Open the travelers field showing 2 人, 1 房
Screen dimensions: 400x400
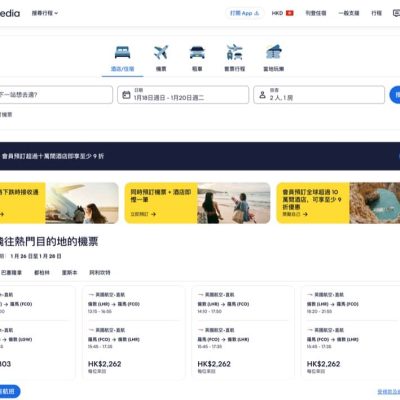pos(319,95)
